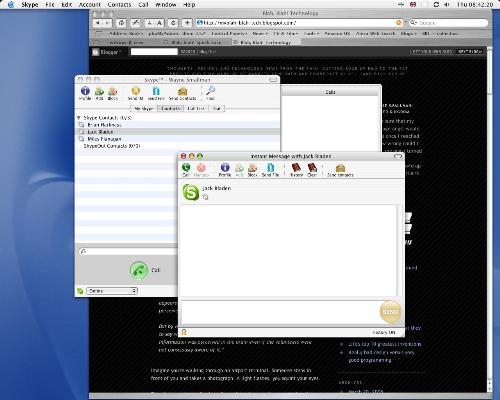This screenshot has width=500, height=400.
Task: Open the Call menu in menu bar
Action: [143, 5]
